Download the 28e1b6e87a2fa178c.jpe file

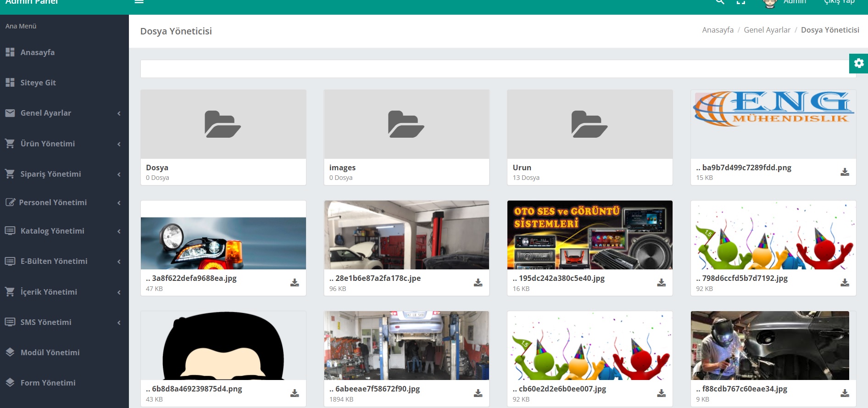tap(478, 283)
